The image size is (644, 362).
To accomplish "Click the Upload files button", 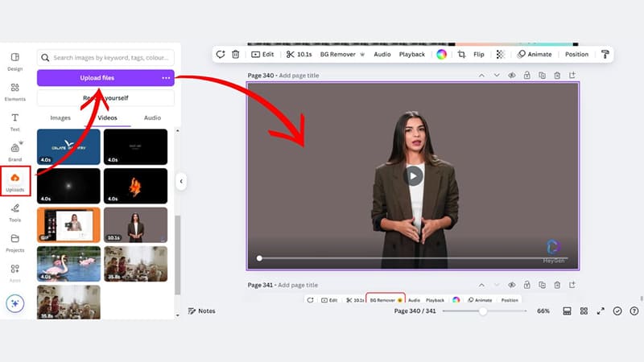I will (x=97, y=78).
